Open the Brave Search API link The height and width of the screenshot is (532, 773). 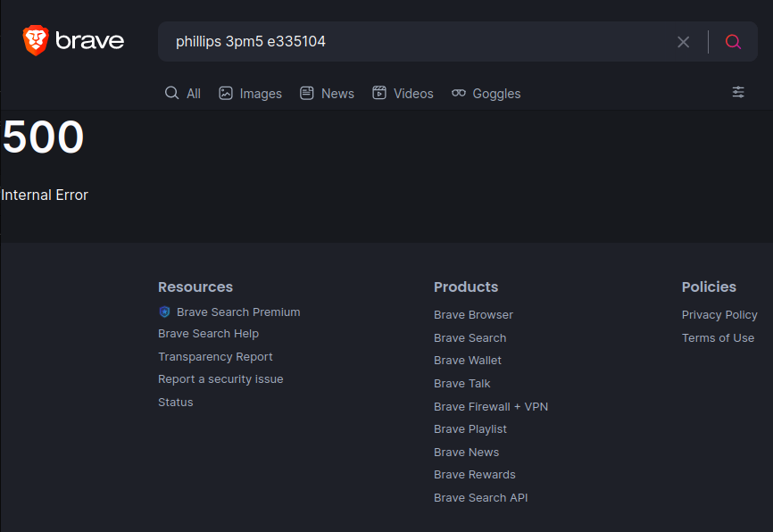(x=480, y=498)
